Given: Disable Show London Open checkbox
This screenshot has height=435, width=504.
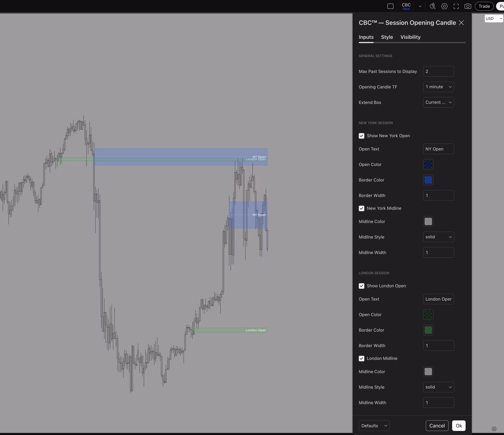Looking at the screenshot, I should 361,286.
